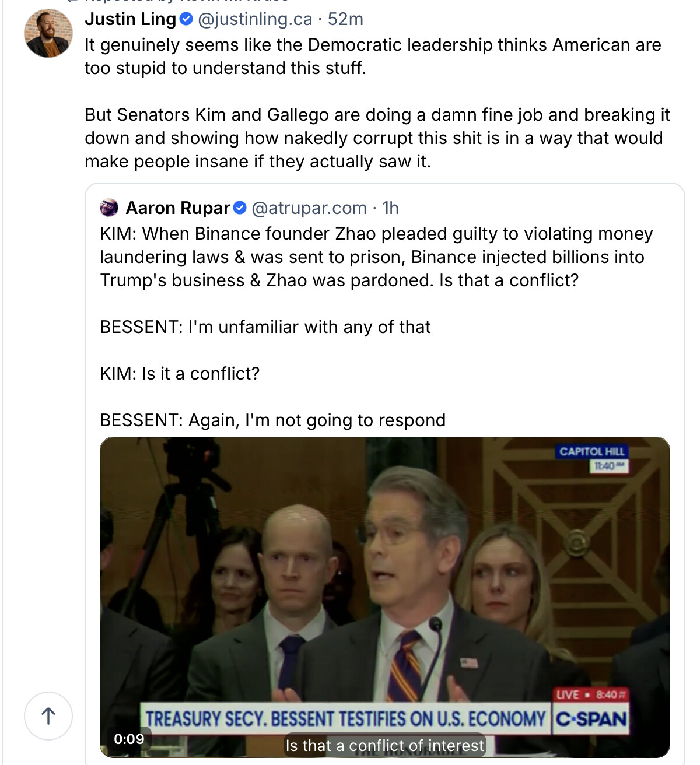Click the "TREASURY SECY. BESSENT TESTIFIES" video banner

(x=345, y=718)
